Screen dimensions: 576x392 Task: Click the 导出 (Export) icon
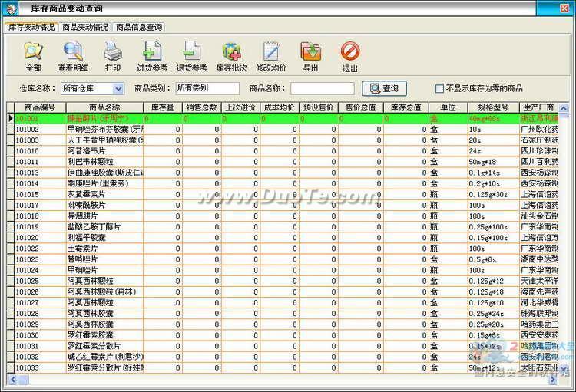310,52
